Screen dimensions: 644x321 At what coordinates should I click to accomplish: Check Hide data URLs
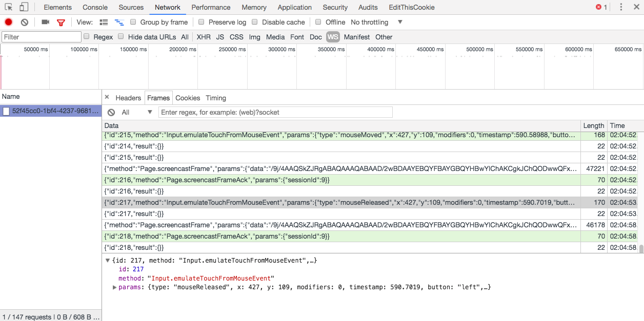pyautogui.click(x=121, y=36)
